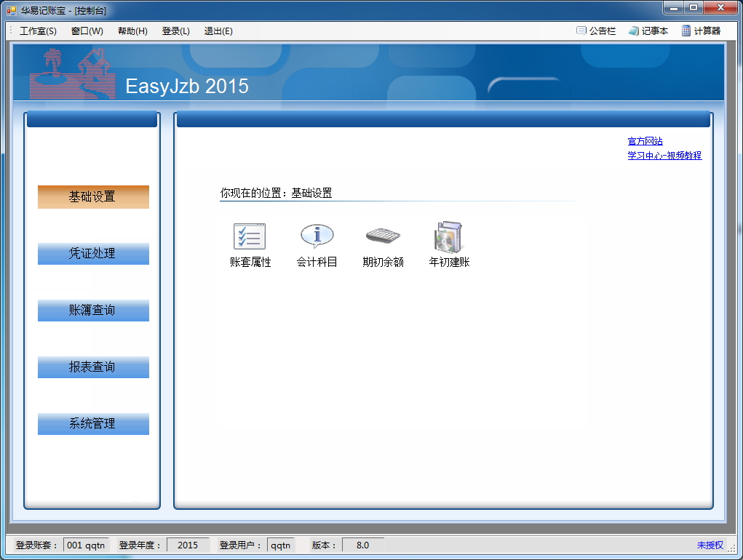Viewport: 743px width, 560px height.
Task: Open the 窗口(W) menu
Action: [x=87, y=31]
